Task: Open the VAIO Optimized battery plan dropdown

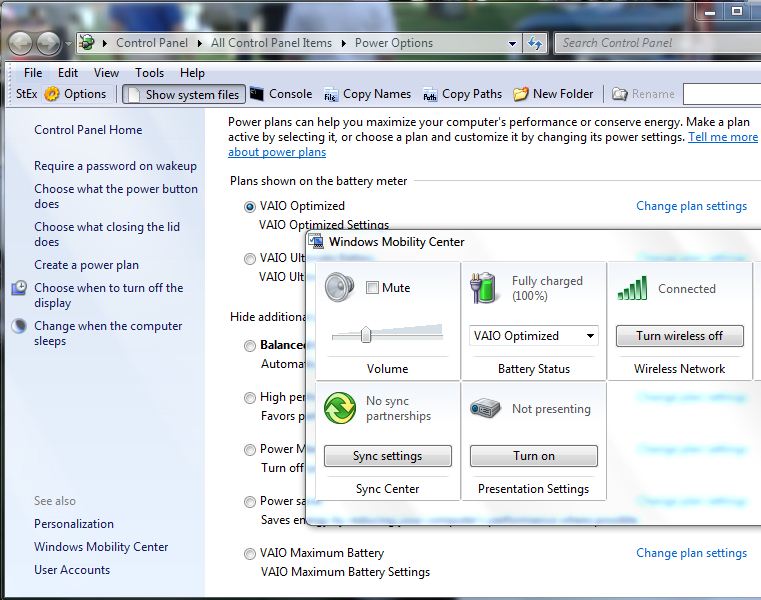Action: click(533, 335)
